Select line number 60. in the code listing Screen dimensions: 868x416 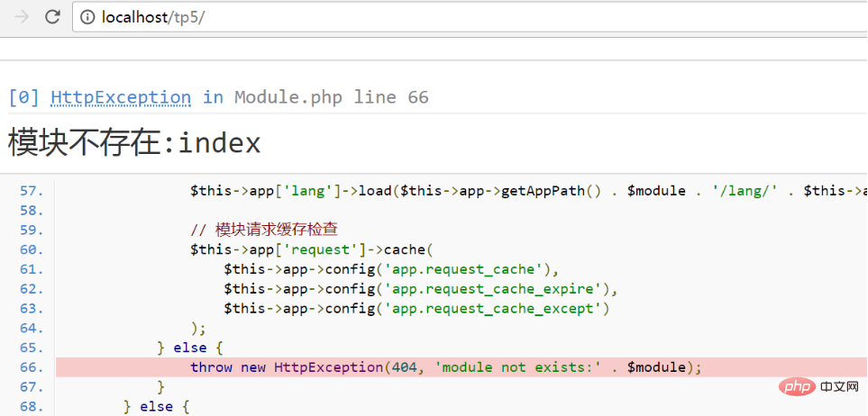(32, 250)
